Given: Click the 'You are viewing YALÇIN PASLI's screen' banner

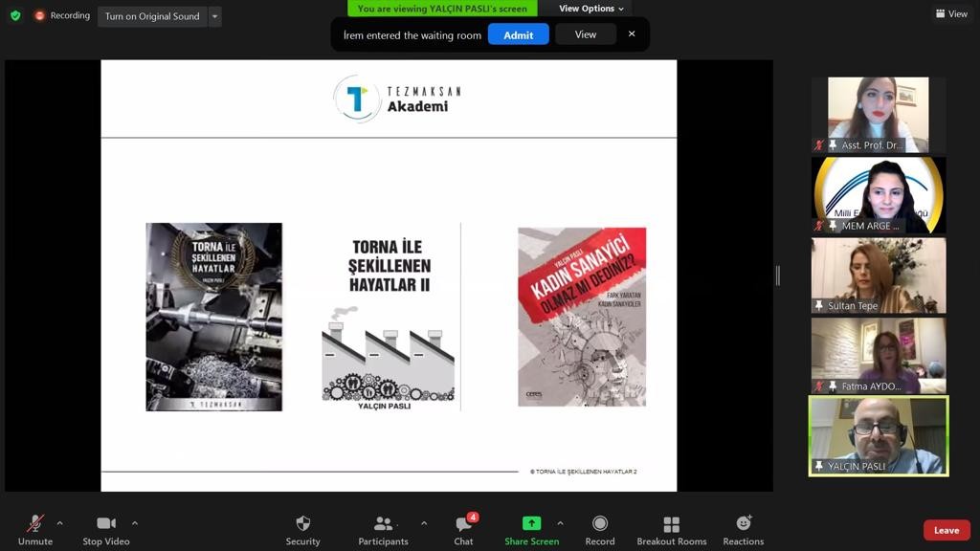Looking at the screenshot, I should [x=442, y=8].
